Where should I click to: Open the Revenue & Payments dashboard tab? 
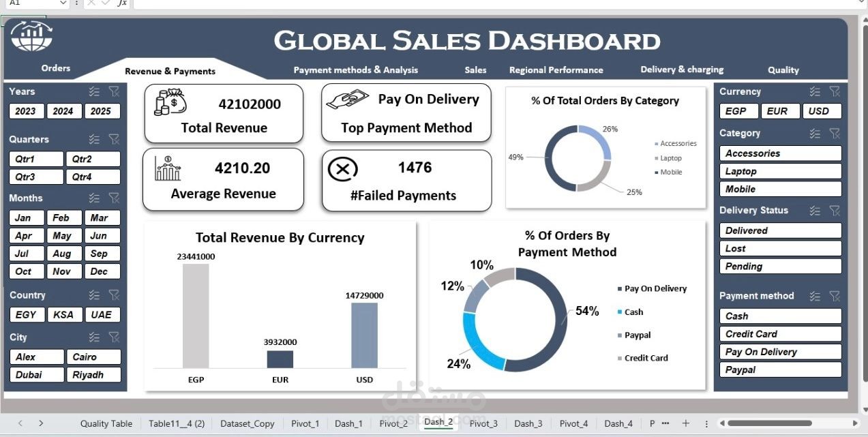pyautogui.click(x=170, y=71)
